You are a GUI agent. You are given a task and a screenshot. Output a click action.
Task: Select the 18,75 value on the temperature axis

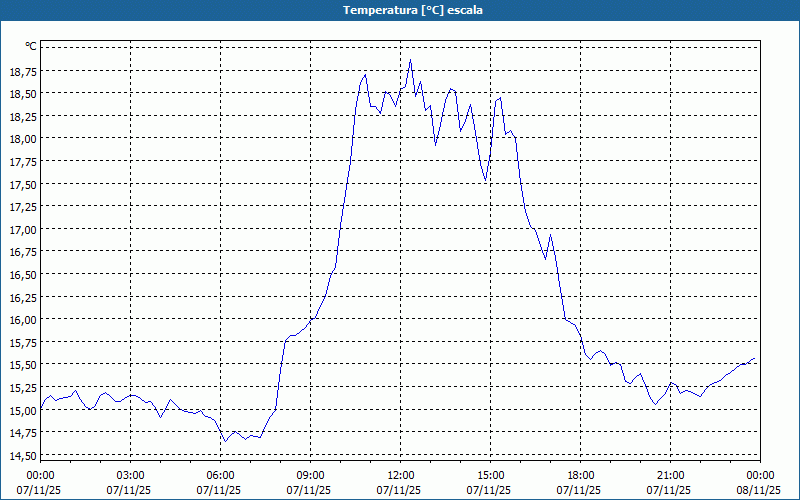(23, 72)
